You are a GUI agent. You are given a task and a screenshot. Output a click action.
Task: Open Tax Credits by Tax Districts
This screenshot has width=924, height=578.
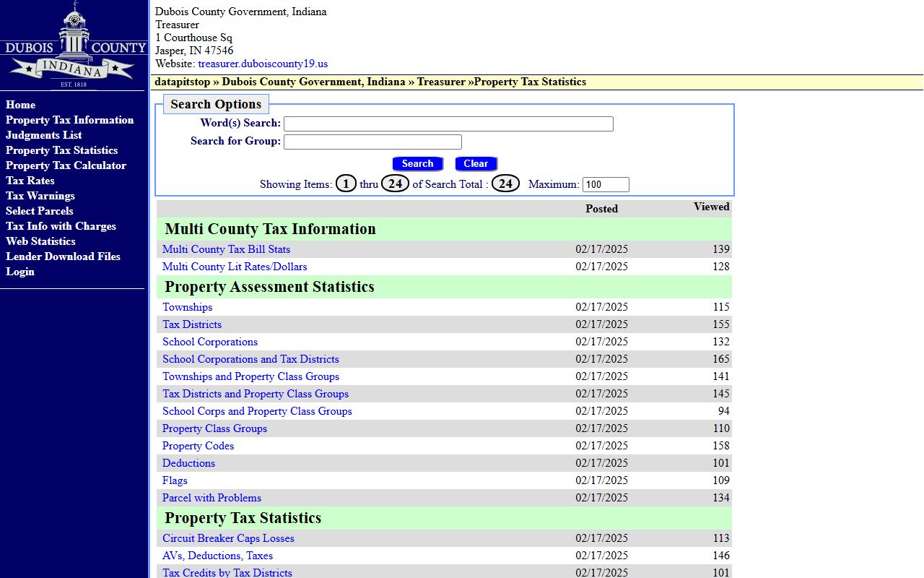pyautogui.click(x=227, y=573)
